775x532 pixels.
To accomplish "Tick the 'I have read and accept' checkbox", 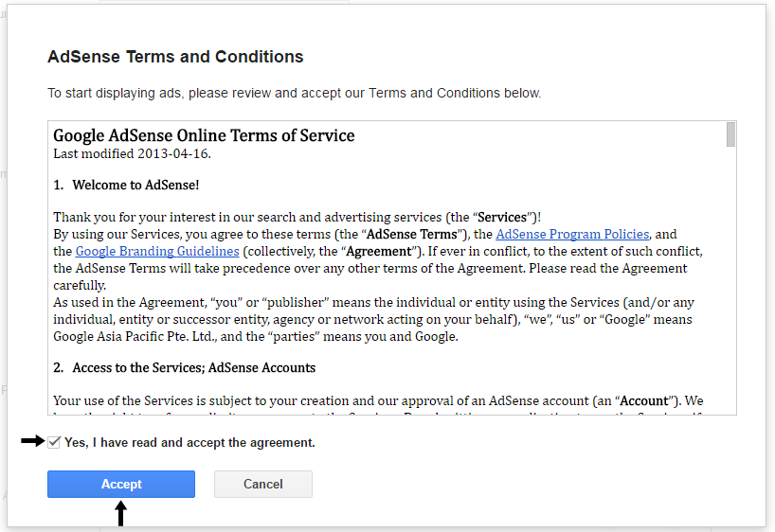I will 54,442.
